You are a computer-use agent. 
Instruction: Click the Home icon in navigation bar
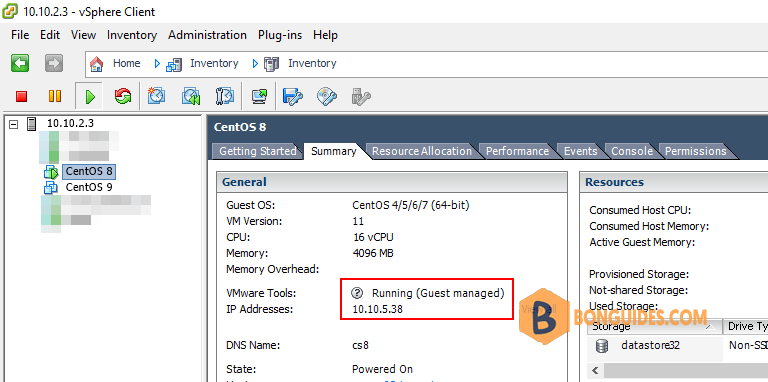tap(97, 64)
